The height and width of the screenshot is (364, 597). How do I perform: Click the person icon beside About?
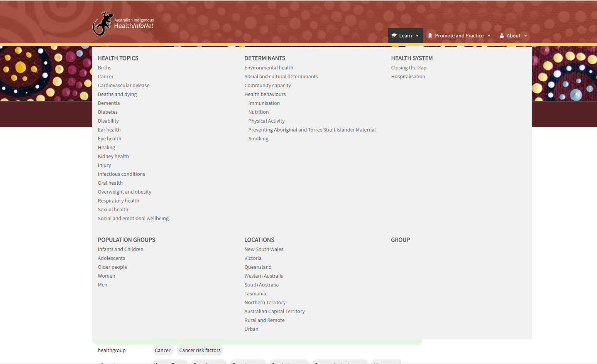click(502, 35)
